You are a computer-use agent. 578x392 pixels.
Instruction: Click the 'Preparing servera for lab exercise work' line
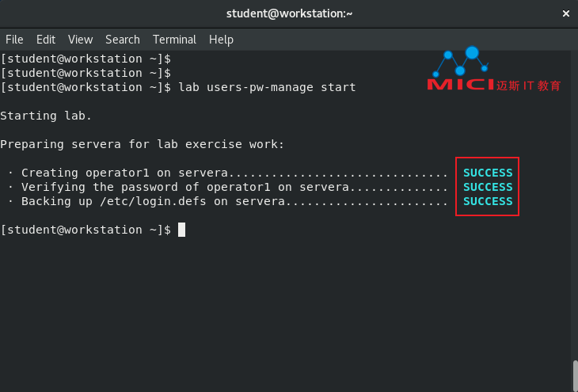pos(143,144)
